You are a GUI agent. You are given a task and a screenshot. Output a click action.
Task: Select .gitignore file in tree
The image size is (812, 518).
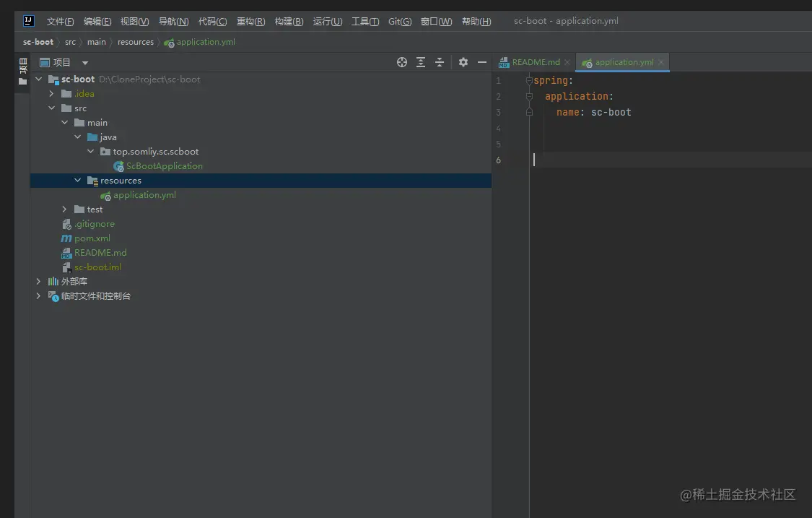point(95,224)
